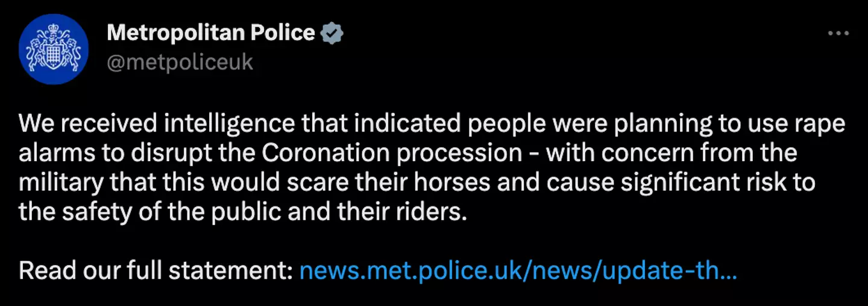Click the Metropolitan Police crest avatar
The width and height of the screenshot is (868, 306).
pyautogui.click(x=54, y=49)
